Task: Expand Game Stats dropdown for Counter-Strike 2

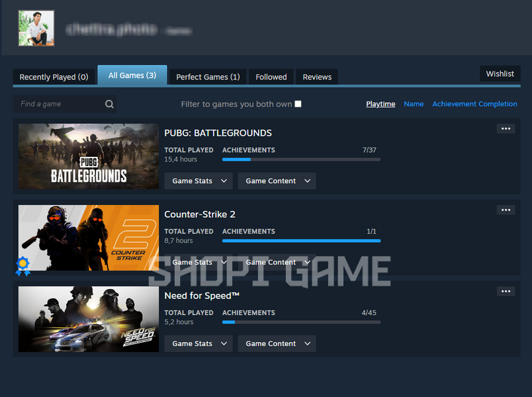Action: (x=199, y=262)
